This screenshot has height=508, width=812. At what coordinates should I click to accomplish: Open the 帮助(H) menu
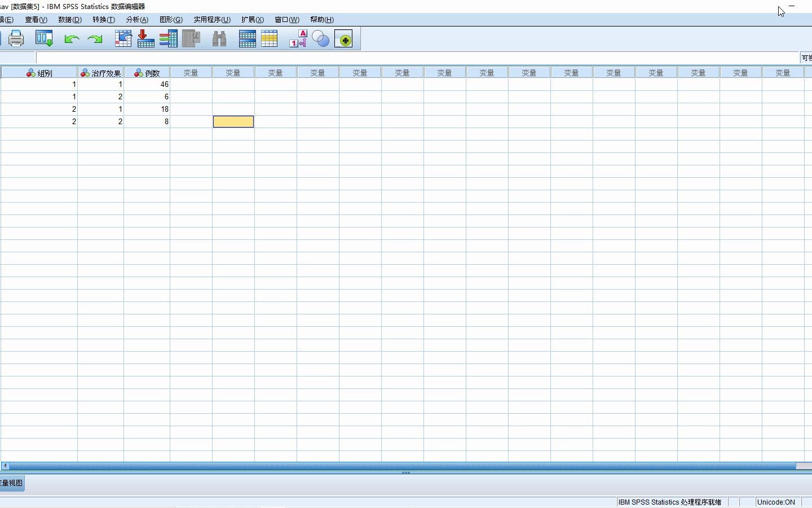tap(322, 20)
